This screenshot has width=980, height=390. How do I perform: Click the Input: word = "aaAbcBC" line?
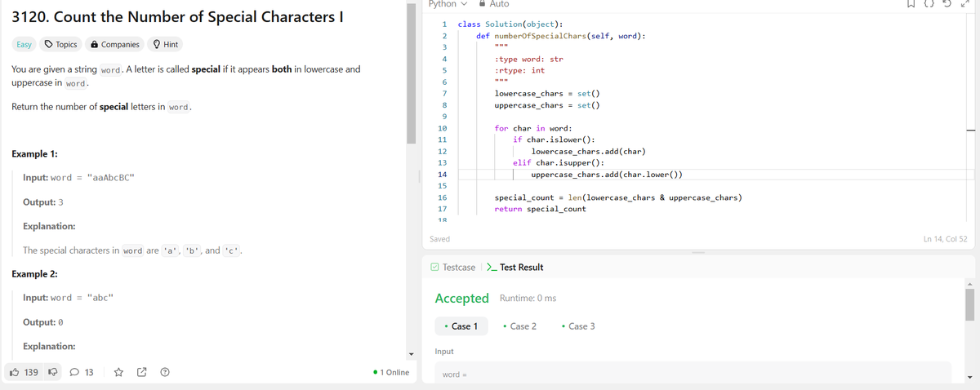tap(79, 178)
